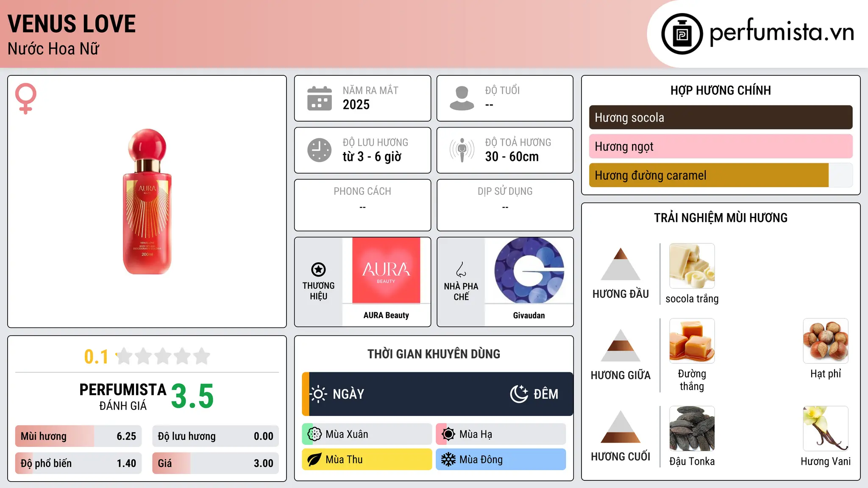Viewport: 868px width, 488px height.
Task: Click the sun icon for Mùa Hạ
Action: click(x=448, y=434)
